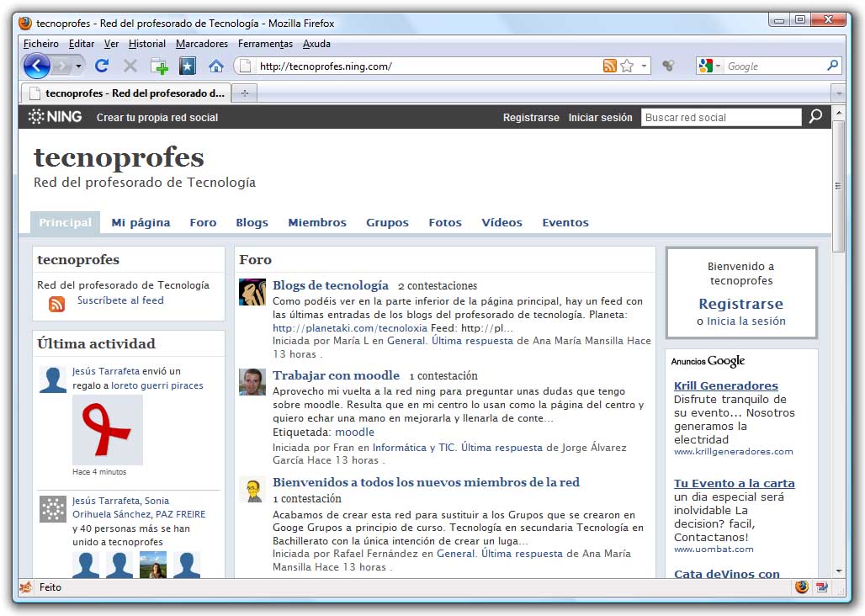
Task: Click the avatar next to Blogs de tecnología
Action: pos(252,292)
